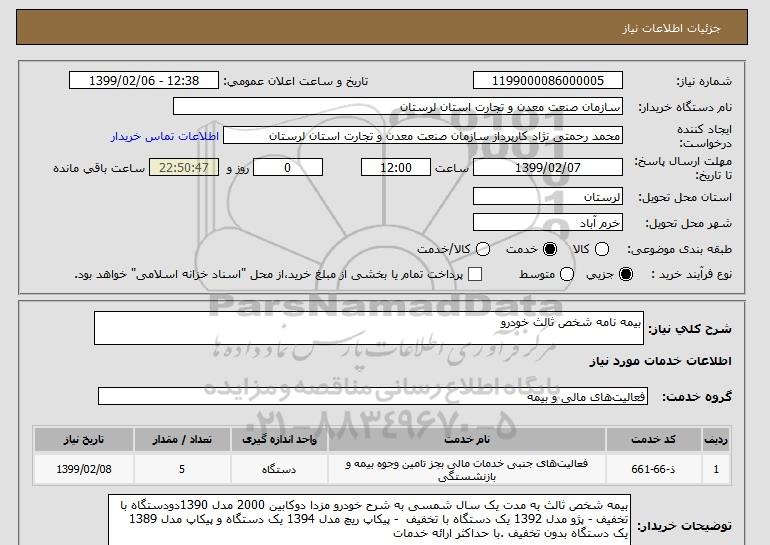This screenshot has width=770, height=545.
Task: Click the واحد اندازه گیری column header
Action: (x=279, y=439)
